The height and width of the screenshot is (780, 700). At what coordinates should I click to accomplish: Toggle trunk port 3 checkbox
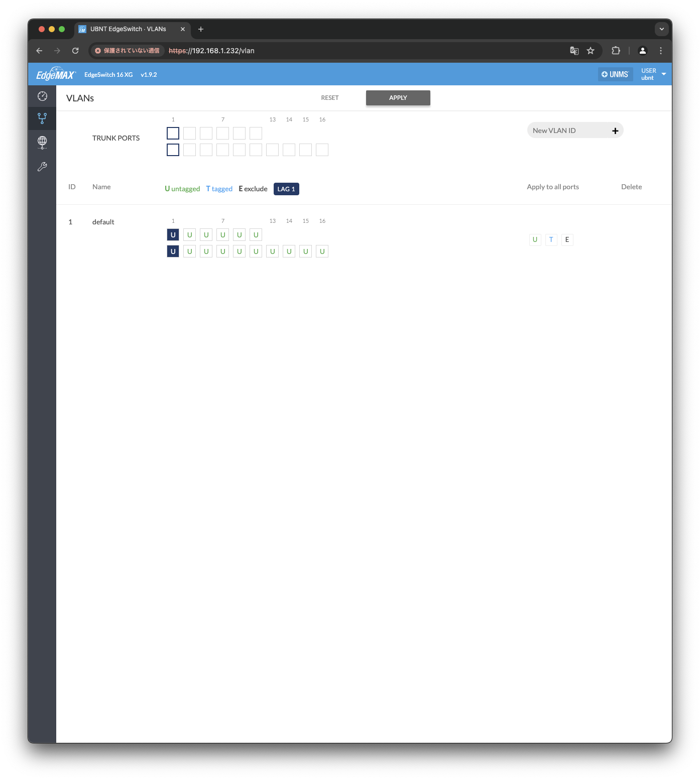coord(189,134)
